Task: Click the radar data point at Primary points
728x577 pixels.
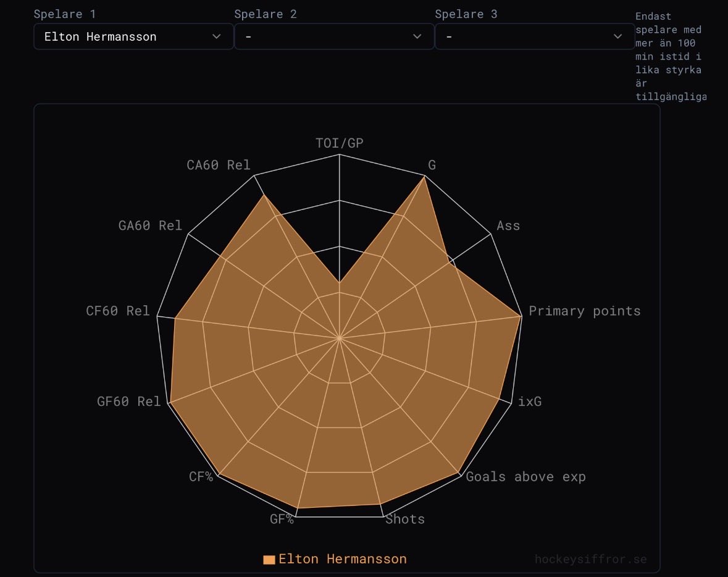Action: pos(521,316)
